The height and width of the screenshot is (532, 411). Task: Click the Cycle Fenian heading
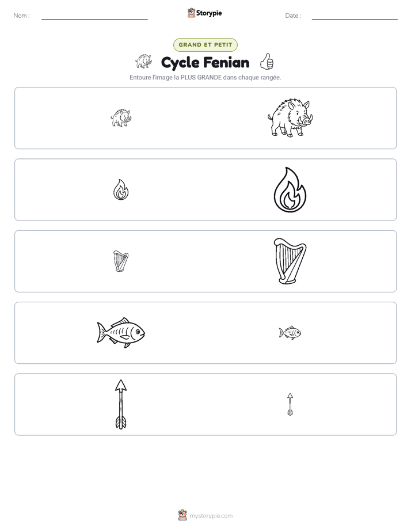(205, 62)
